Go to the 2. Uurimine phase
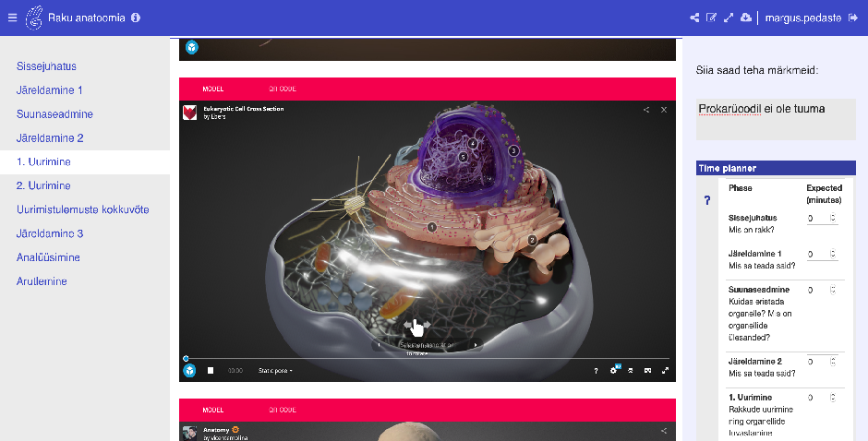Image resolution: width=868 pixels, height=441 pixels. click(x=43, y=185)
